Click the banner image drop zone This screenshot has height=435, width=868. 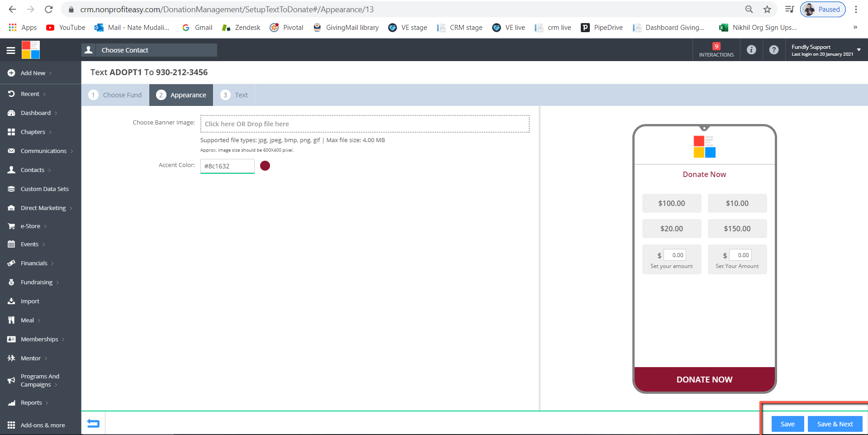pyautogui.click(x=365, y=124)
